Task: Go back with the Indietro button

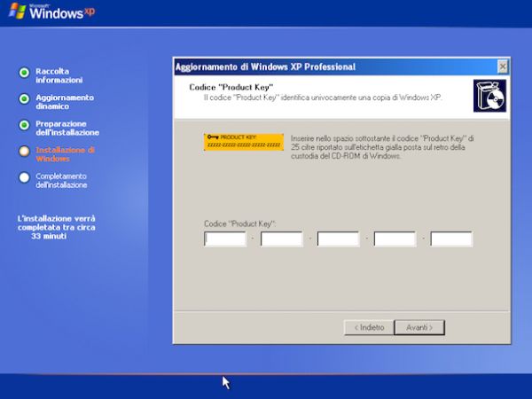Action: (368, 327)
